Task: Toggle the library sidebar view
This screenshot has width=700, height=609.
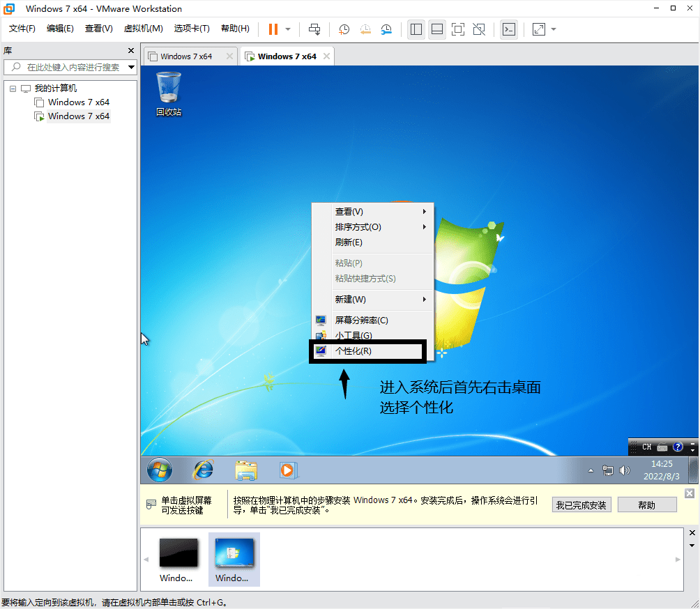Action: [416, 29]
